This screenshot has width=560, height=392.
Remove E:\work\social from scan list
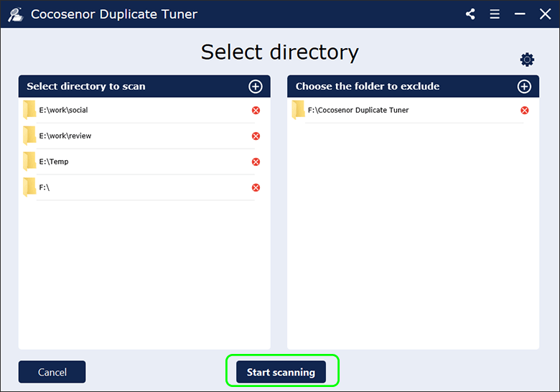(256, 111)
